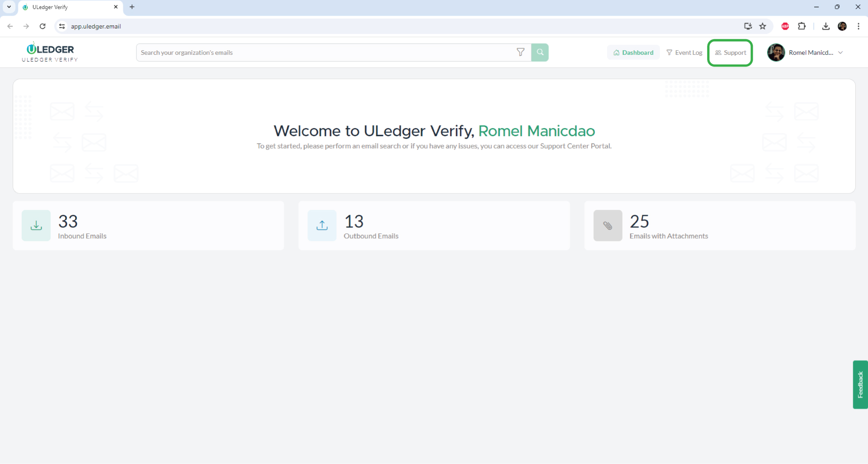
Task: Click the Romel Manicd... username text
Action: (811, 52)
